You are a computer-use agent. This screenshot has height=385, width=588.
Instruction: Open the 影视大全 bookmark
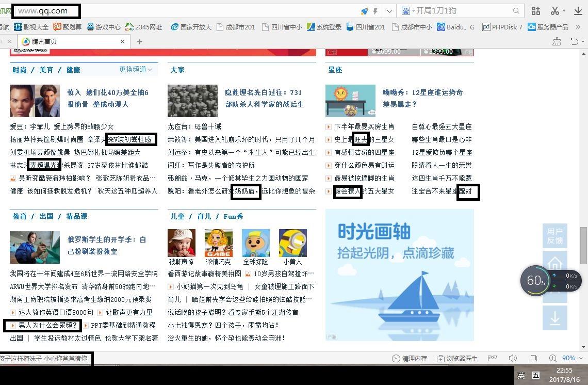(31, 27)
